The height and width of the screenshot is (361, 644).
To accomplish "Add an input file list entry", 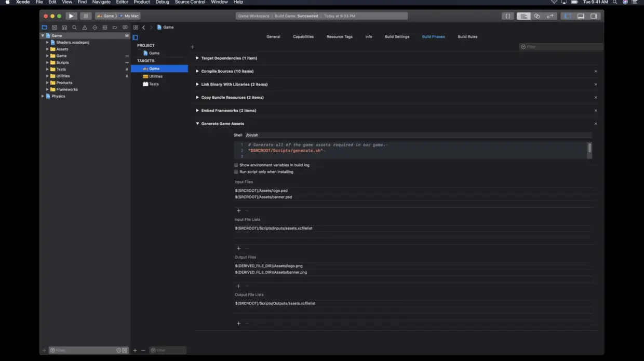I will tap(239, 248).
